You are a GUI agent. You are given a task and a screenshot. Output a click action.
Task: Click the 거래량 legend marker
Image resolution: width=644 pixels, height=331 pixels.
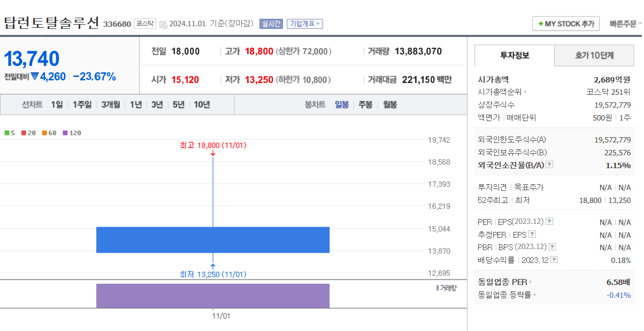pyautogui.click(x=438, y=288)
